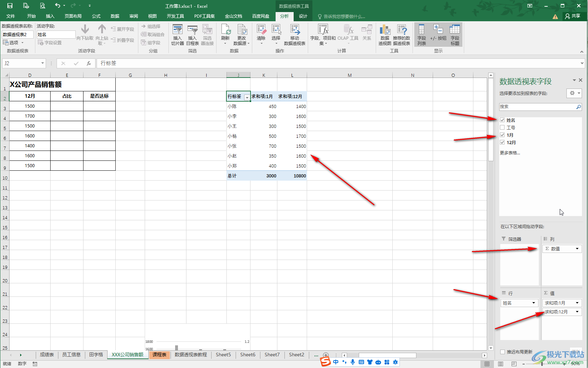Click the Drill Down arrow icon
588x368 pixels.
pyautogui.click(x=85, y=29)
